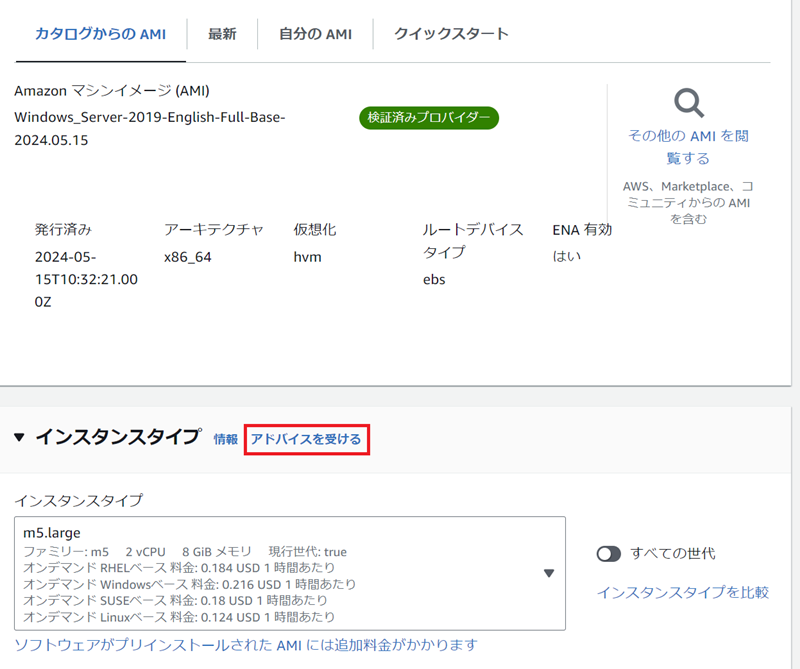Collapse the インスタンスタイプ section triangle
Screen dimensions: 800x669
pos(19,437)
